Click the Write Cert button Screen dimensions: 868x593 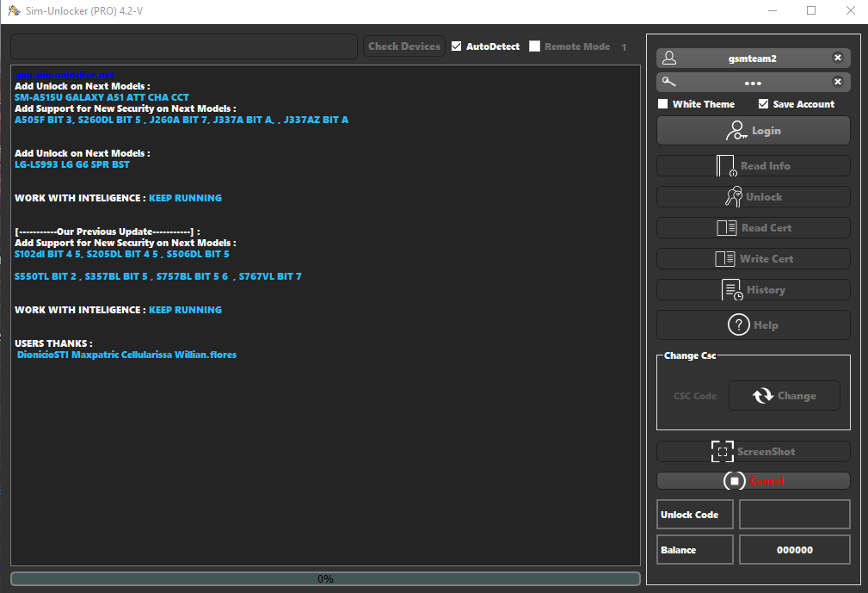pyautogui.click(x=753, y=258)
